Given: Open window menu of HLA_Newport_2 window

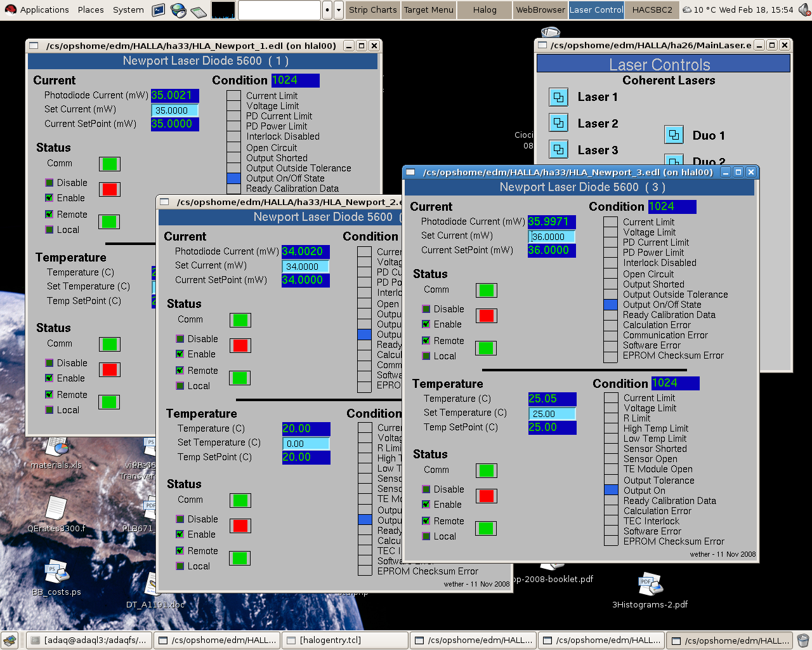Looking at the screenshot, I should pyautogui.click(x=164, y=202).
